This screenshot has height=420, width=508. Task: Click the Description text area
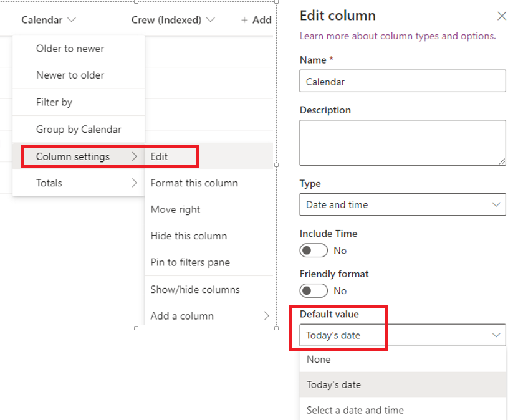coord(403,143)
